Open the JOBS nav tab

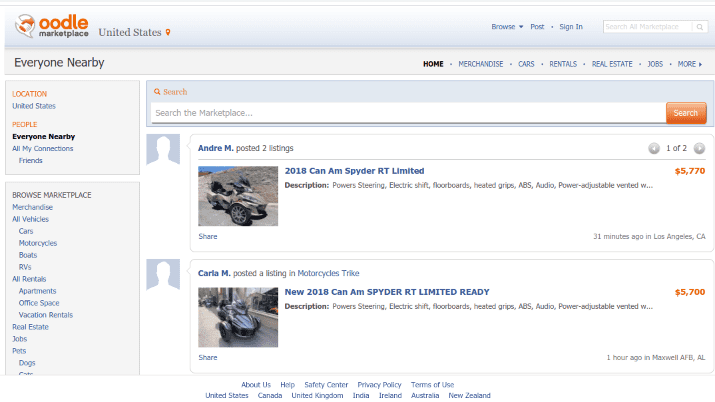tap(655, 64)
